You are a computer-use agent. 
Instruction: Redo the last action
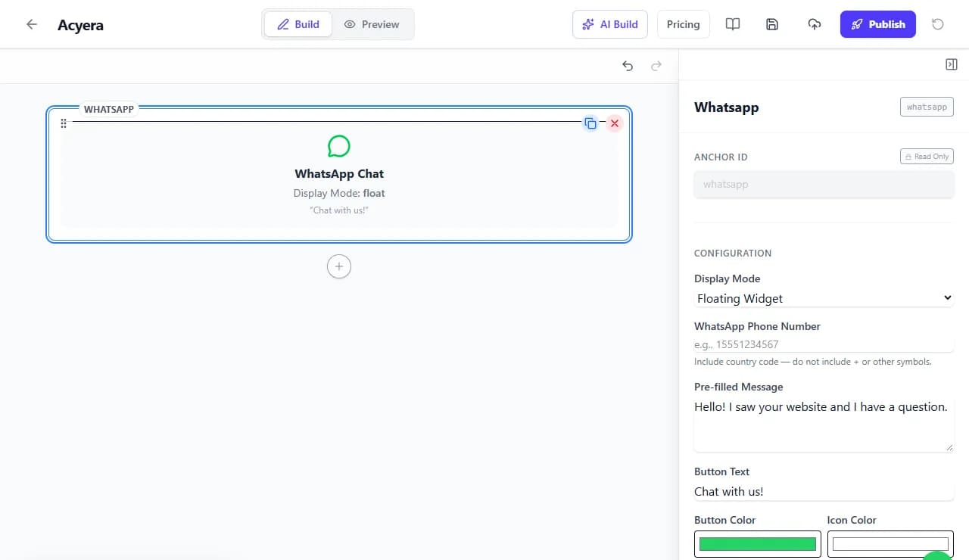[656, 66]
